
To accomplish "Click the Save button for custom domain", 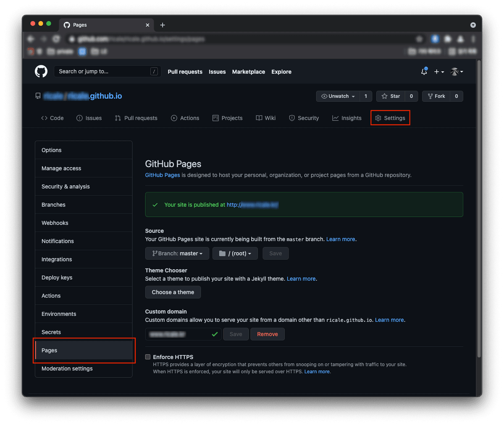I will [x=236, y=334].
